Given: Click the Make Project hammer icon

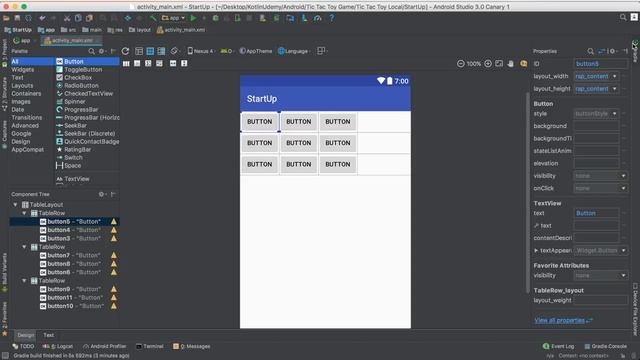Looking at the screenshot, I should (153, 18).
